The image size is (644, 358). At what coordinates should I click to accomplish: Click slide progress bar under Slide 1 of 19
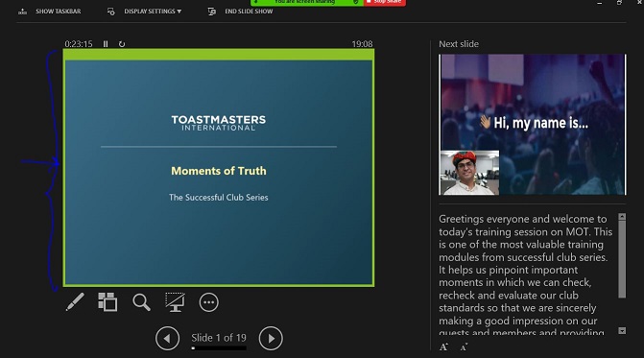click(x=219, y=348)
